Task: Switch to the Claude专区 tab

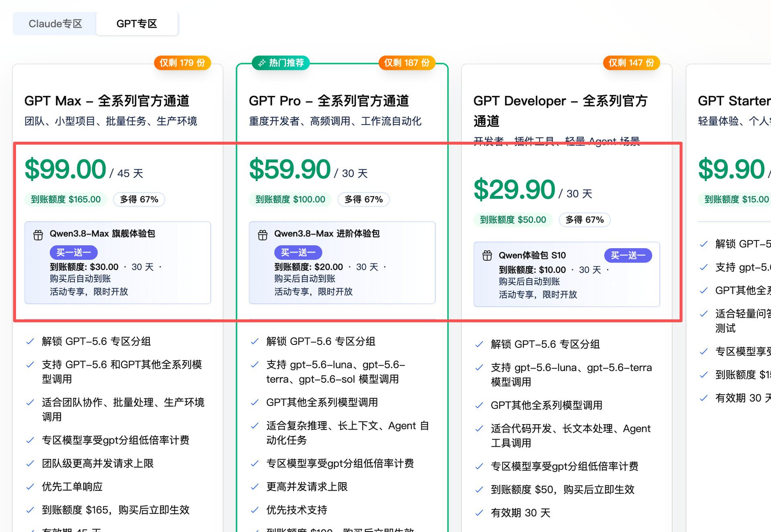Action: click(x=55, y=24)
